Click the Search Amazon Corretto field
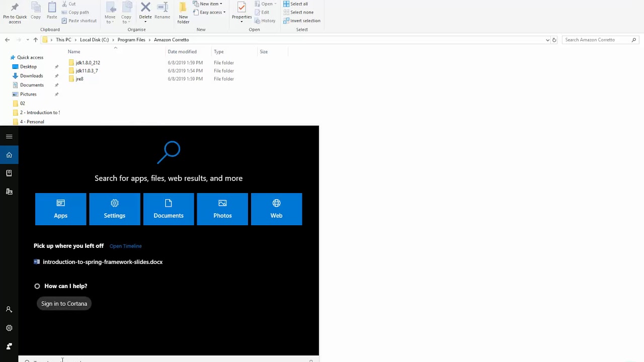This screenshot has height=362, width=644. pos(600,40)
